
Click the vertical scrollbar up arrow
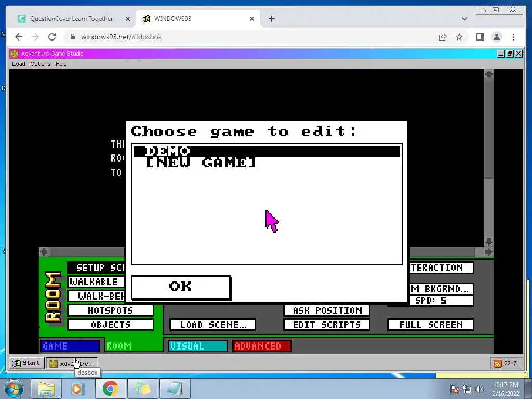[x=488, y=74]
